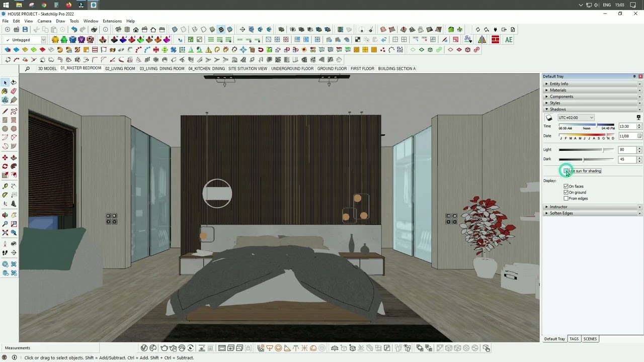Viewport: 644px width, 362px height.
Task: Click the time field showing 13:30
Action: 627,127
